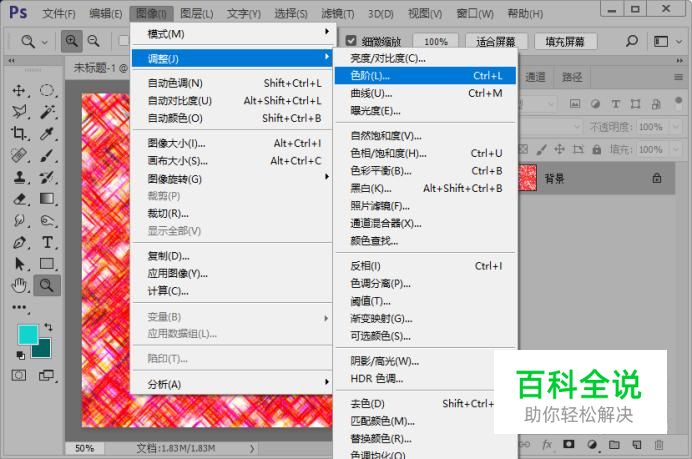692x459 pixels.
Task: Open the search magnifier icon
Action: click(x=632, y=41)
